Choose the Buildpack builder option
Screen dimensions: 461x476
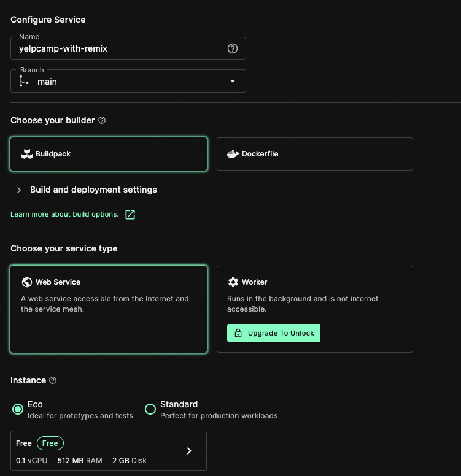pos(109,154)
